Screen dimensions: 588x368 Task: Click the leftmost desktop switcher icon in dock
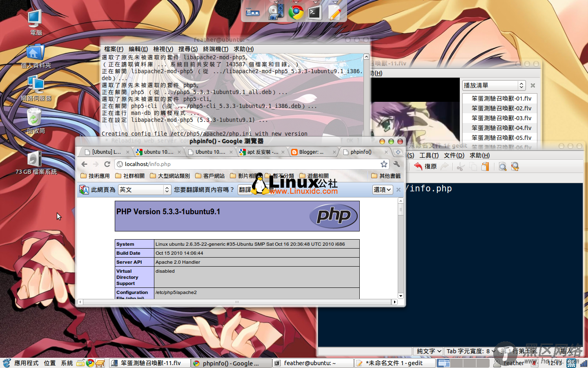253,13
